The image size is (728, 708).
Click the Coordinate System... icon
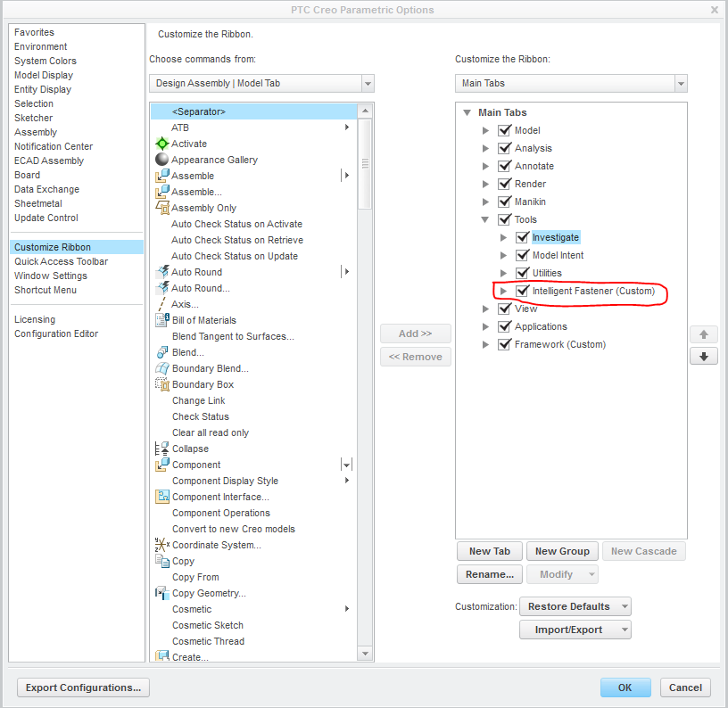[x=162, y=545]
